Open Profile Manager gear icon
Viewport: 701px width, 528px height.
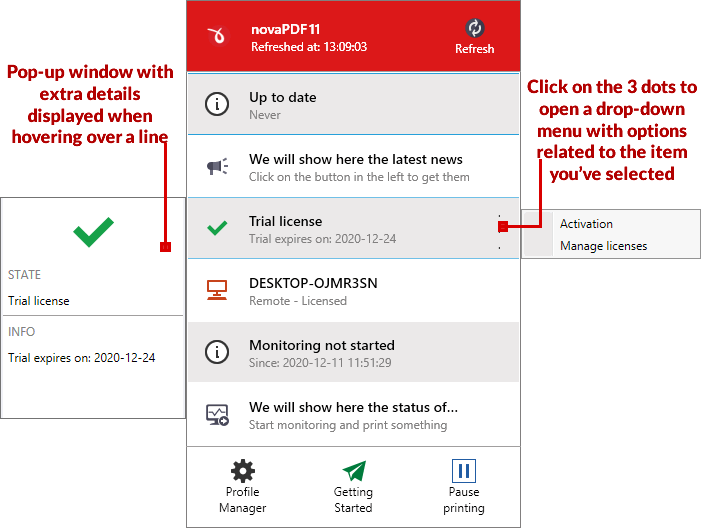pos(243,471)
